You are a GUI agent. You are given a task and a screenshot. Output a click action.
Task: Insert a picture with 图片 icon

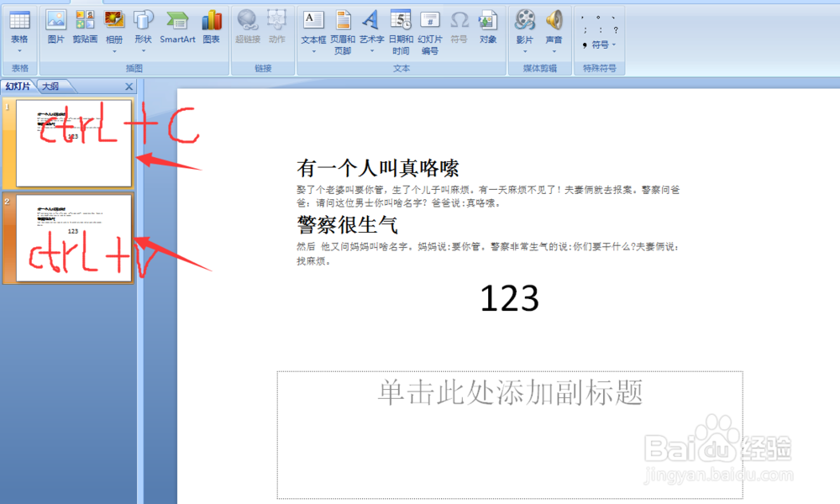[x=55, y=27]
